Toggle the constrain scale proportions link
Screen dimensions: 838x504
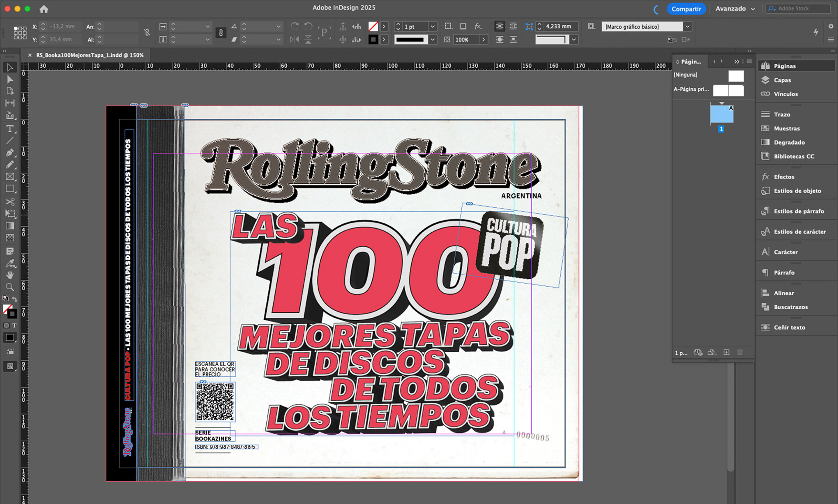coord(221,33)
